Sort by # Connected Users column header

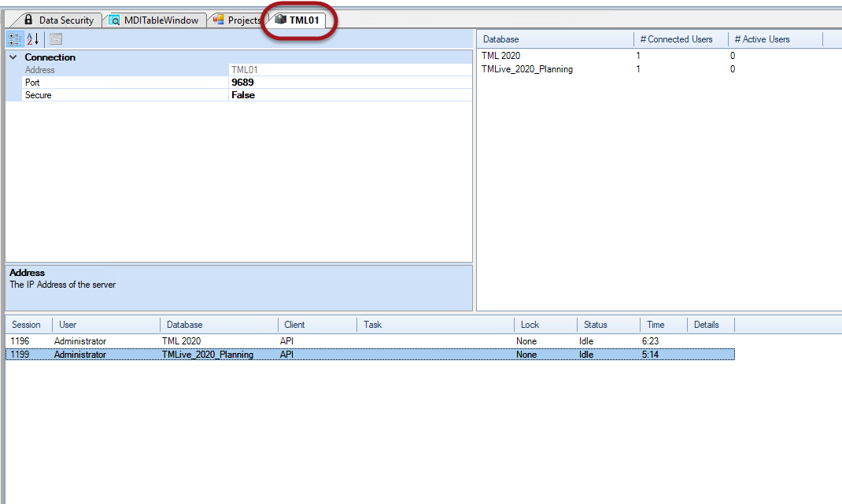coord(681,39)
